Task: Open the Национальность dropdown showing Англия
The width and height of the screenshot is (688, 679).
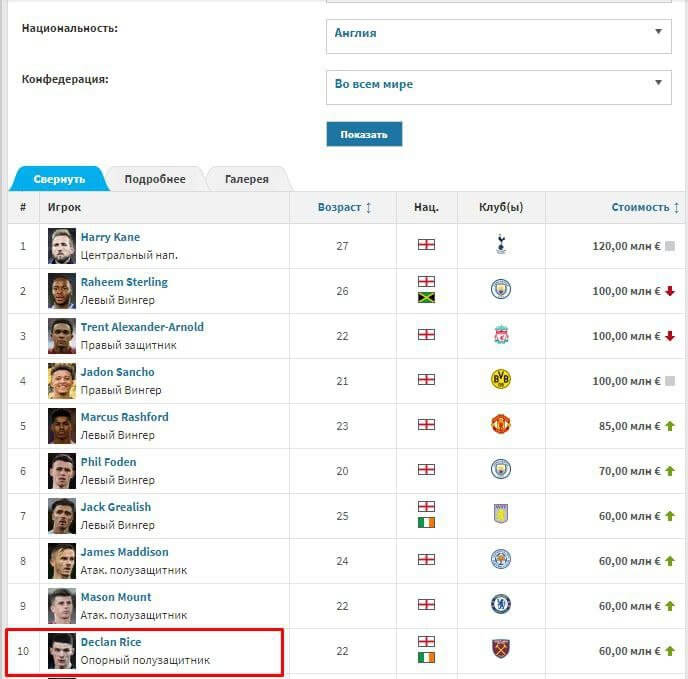Action: [x=498, y=36]
